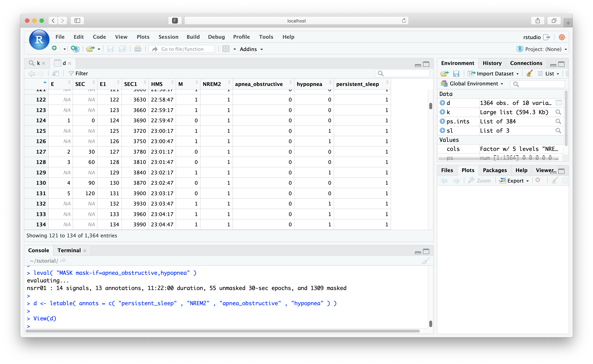Click the data viewer search field

(405, 73)
